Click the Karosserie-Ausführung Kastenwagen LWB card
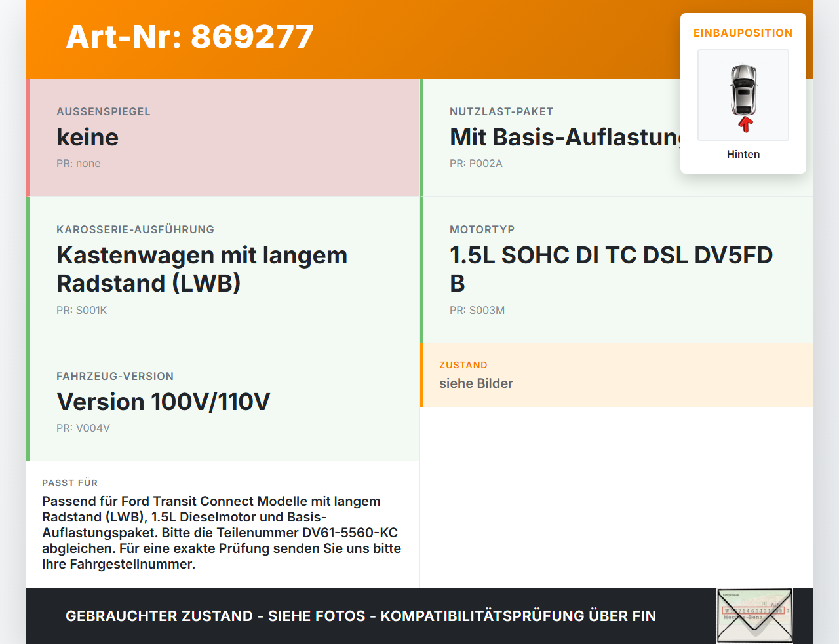 coord(223,270)
